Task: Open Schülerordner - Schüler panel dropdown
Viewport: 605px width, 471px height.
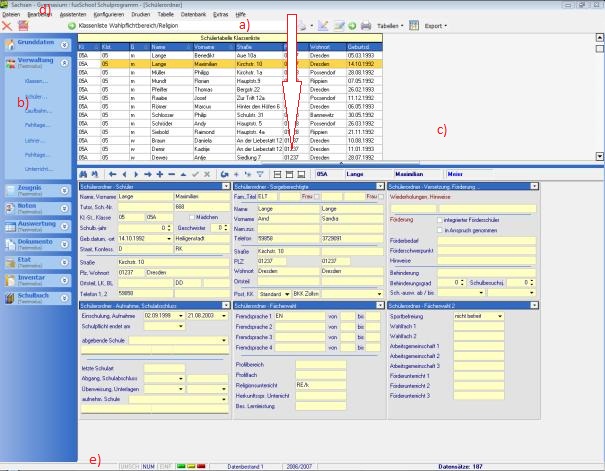Action: click(x=226, y=186)
